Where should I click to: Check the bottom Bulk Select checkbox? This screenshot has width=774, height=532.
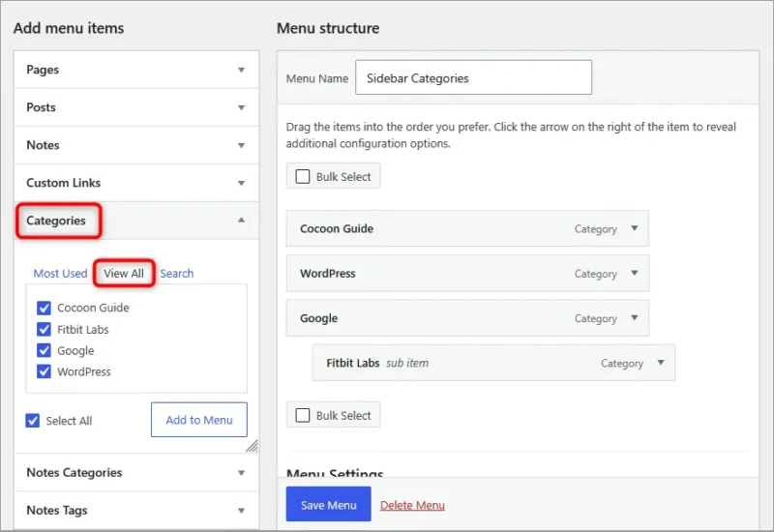pos(303,416)
